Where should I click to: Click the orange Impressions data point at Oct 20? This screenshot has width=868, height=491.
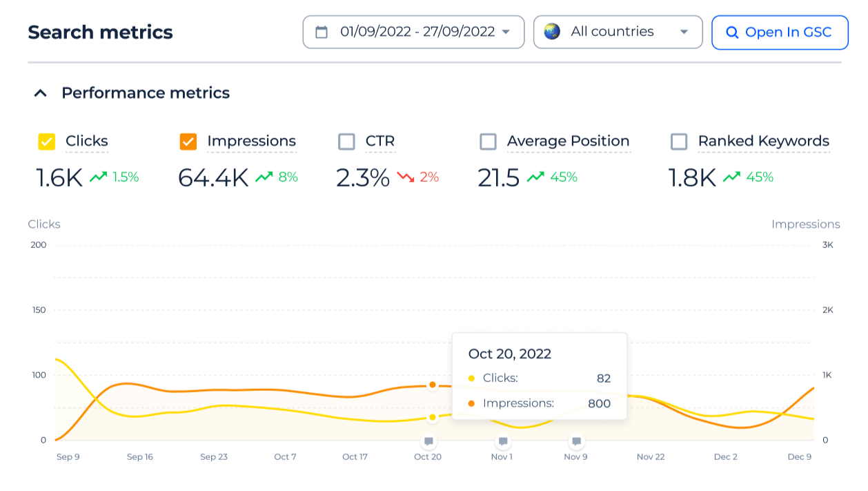pyautogui.click(x=433, y=385)
